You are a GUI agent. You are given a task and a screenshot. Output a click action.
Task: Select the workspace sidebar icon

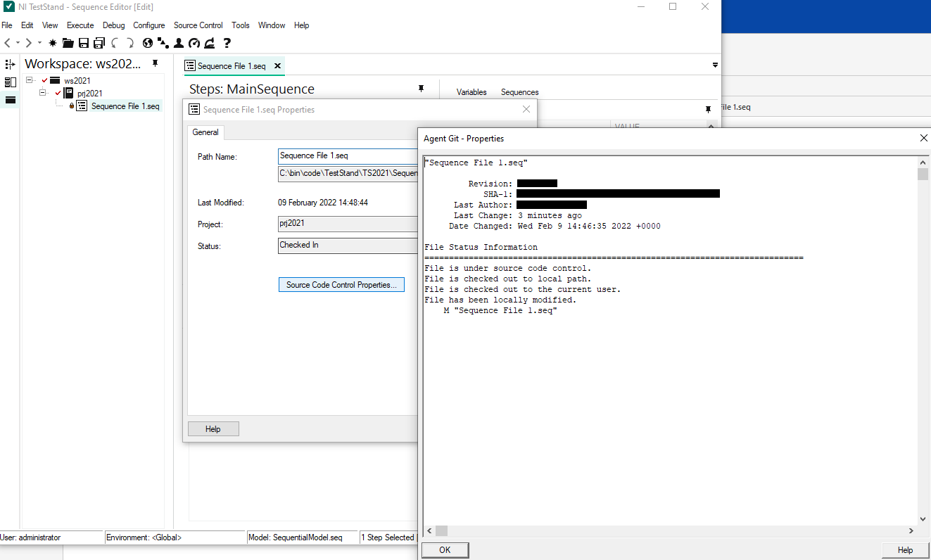click(x=11, y=100)
